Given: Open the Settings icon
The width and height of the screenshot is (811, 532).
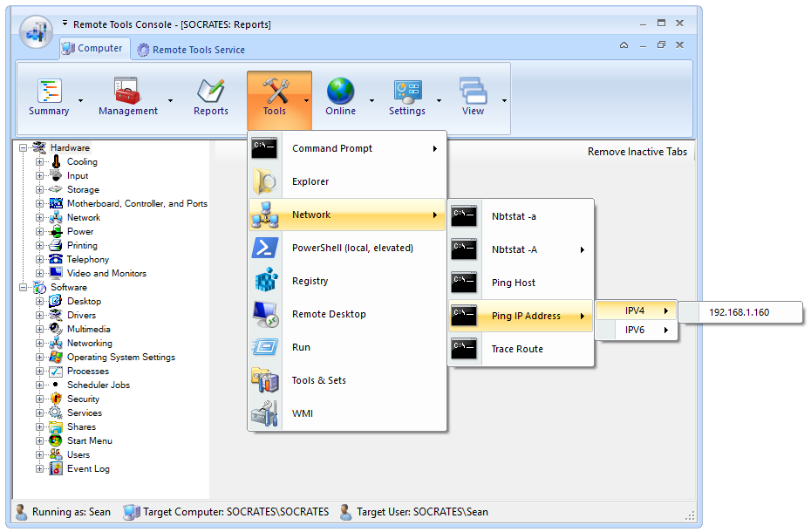Looking at the screenshot, I should 407,92.
